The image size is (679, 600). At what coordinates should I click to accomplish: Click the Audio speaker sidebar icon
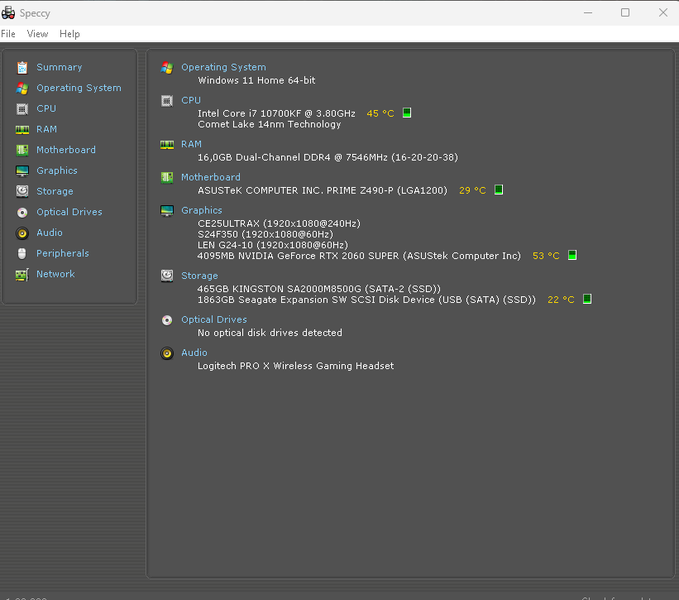pos(22,233)
